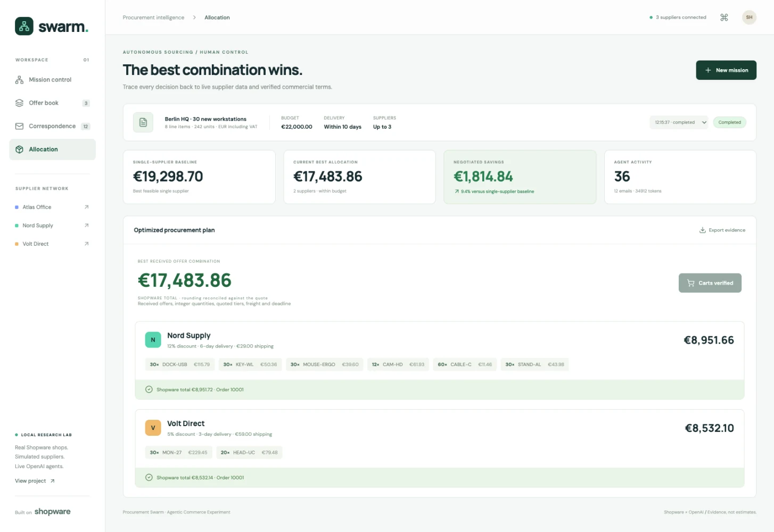Click Volt Direct total €8,532.10
774x532 pixels.
[709, 428]
